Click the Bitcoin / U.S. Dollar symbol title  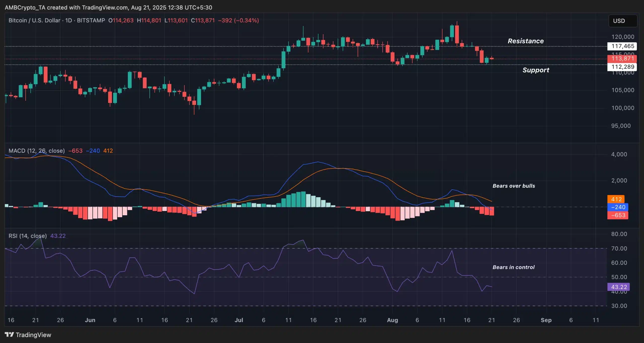click(34, 20)
